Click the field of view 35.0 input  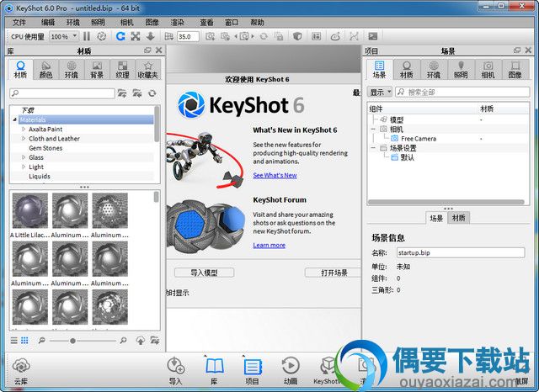pos(188,36)
